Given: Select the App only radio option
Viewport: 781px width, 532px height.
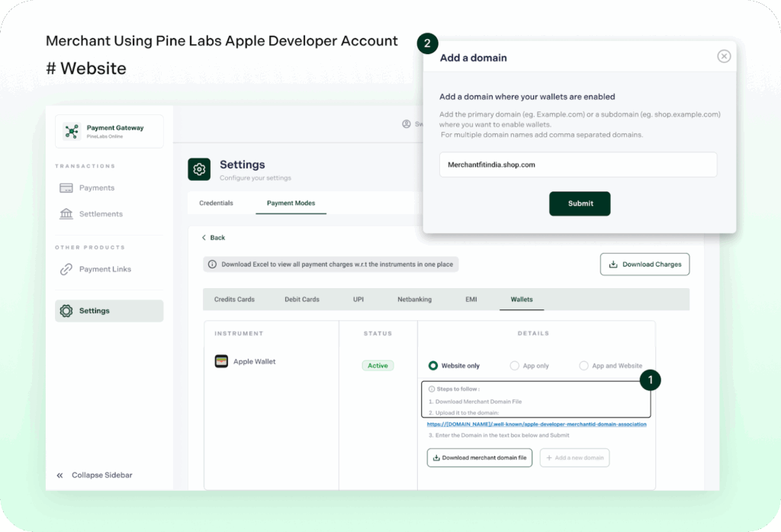Looking at the screenshot, I should point(515,366).
